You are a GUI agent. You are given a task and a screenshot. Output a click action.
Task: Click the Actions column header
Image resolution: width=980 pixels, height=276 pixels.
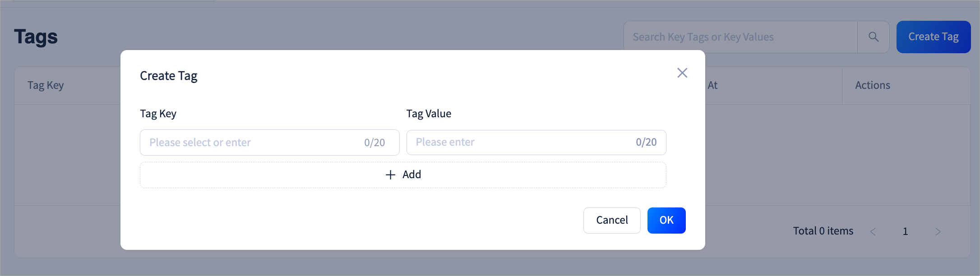point(872,86)
